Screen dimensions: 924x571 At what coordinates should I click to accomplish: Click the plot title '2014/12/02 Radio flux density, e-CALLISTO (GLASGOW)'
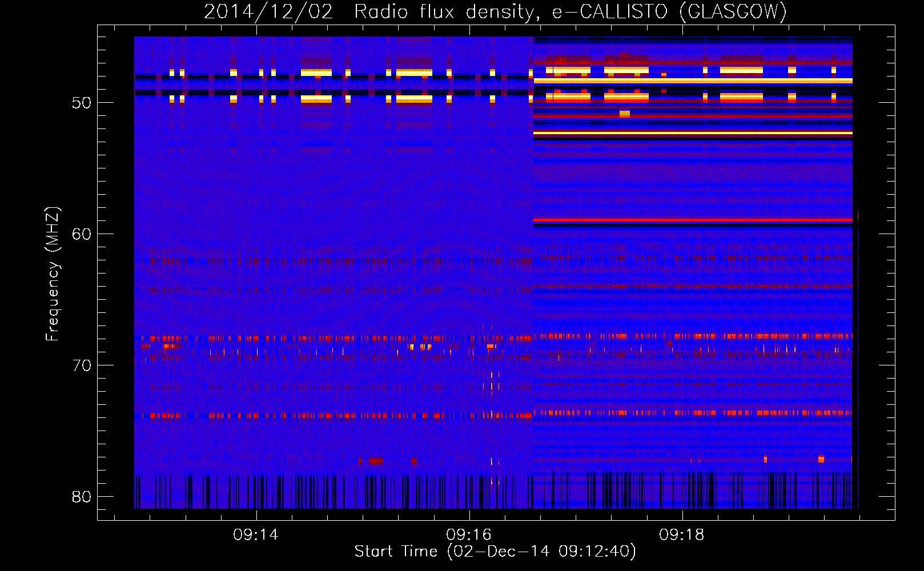[495, 11]
